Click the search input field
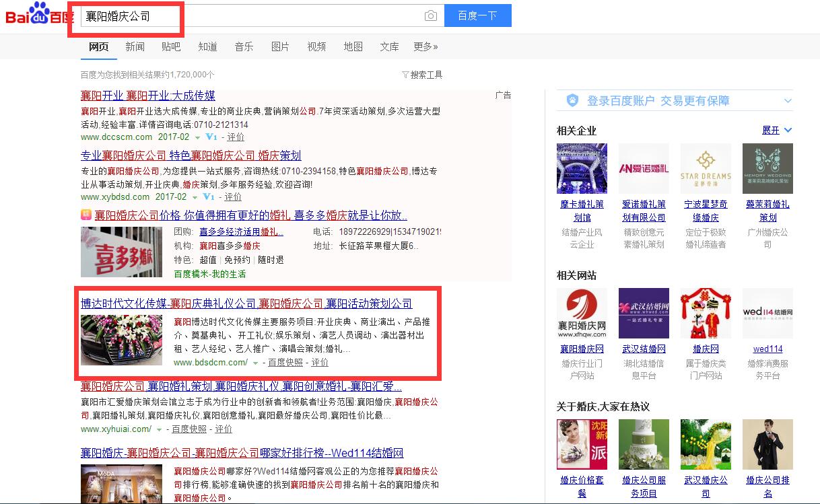The height and width of the screenshot is (504, 820). coord(263,16)
